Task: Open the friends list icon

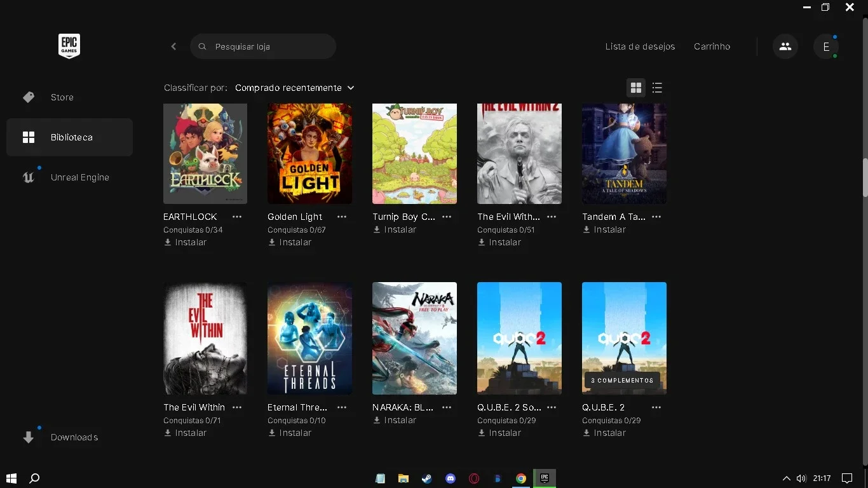Action: (x=785, y=46)
